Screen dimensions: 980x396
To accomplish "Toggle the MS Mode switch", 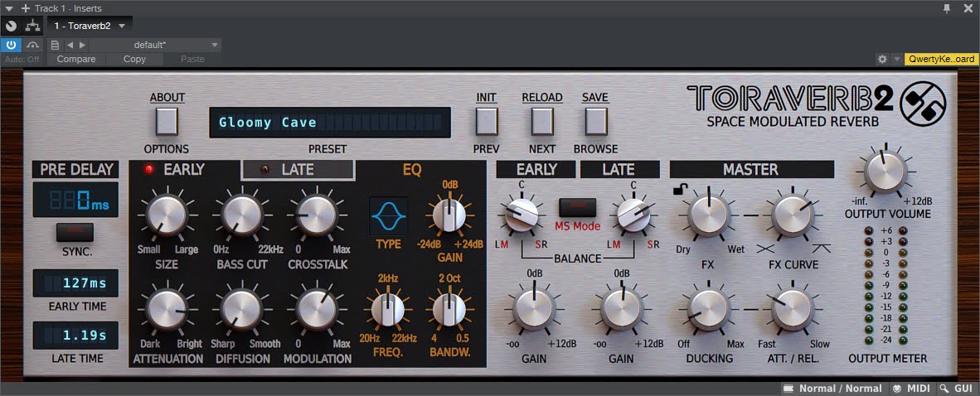I will coord(578,207).
